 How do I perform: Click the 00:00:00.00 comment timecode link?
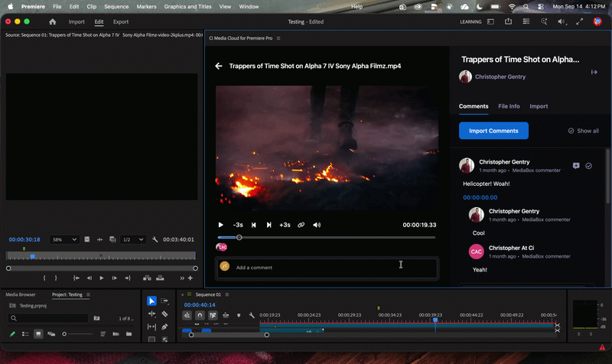click(x=480, y=197)
